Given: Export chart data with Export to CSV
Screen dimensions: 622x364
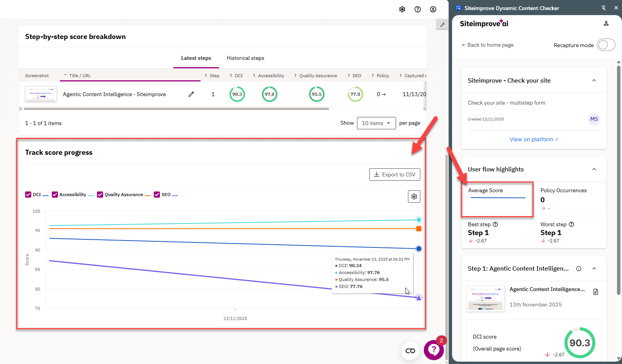Looking at the screenshot, I should (395, 174).
